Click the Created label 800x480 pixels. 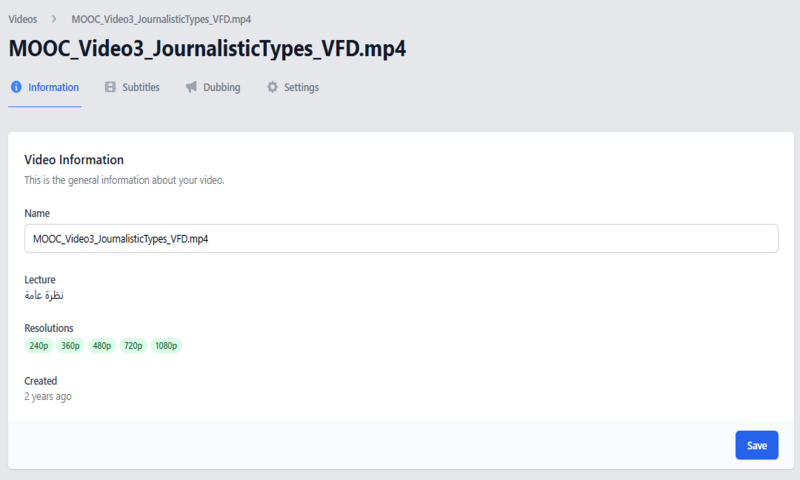(x=41, y=381)
